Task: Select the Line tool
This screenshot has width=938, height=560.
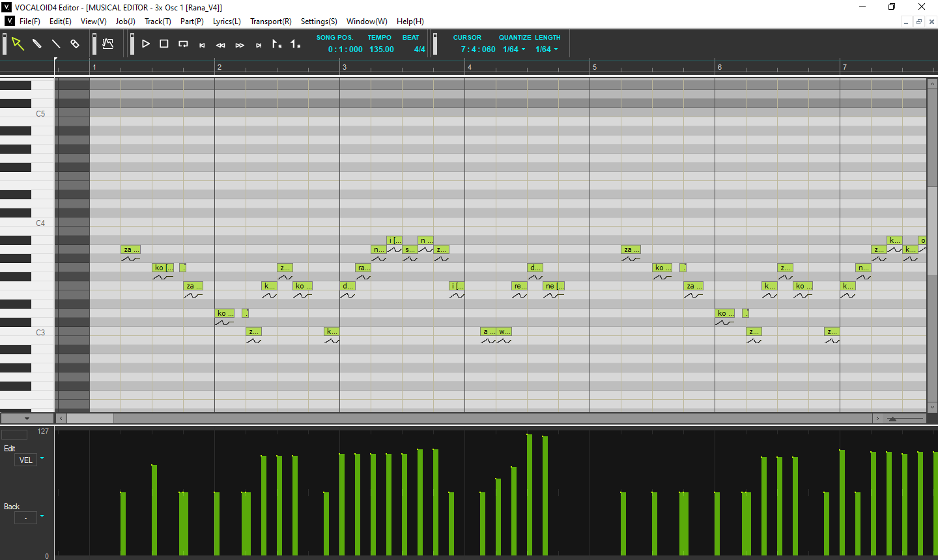Action: [56, 44]
